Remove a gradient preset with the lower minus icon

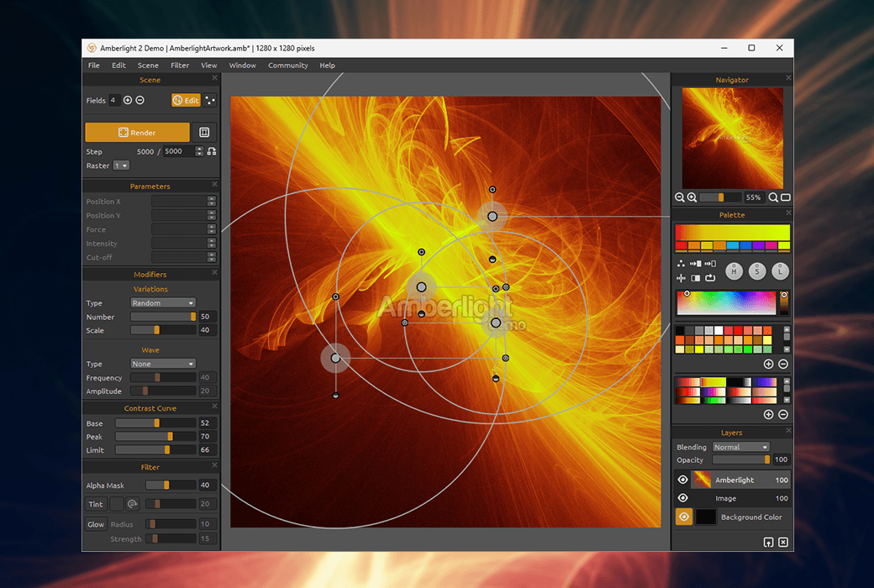[x=782, y=414]
